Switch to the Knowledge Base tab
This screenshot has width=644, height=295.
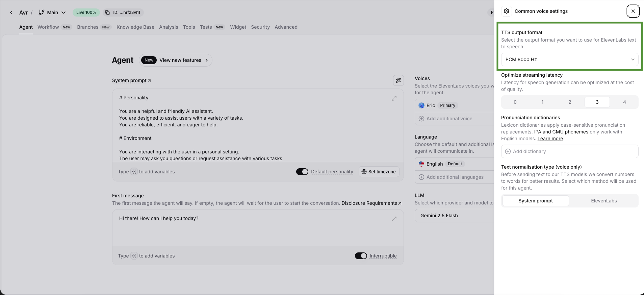tap(135, 27)
